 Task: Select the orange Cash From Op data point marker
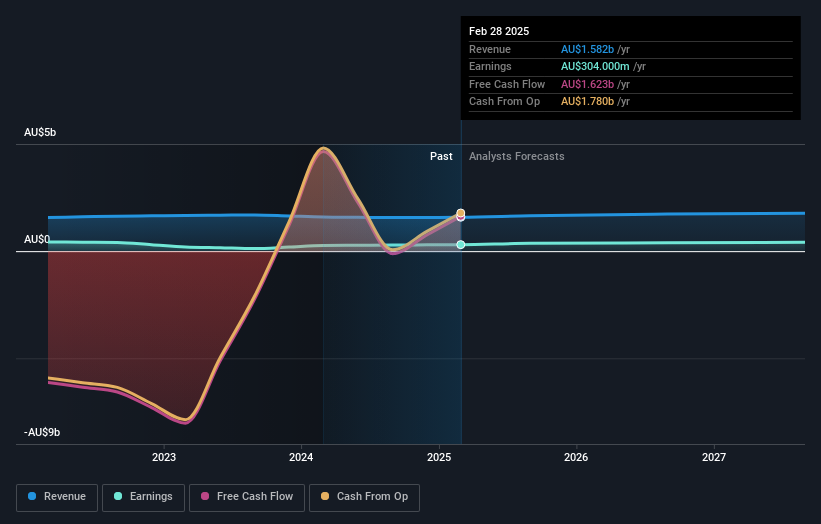pos(461,213)
